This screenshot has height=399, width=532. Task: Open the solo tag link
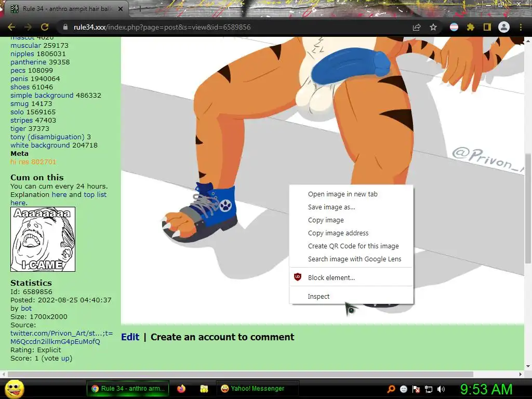(17, 112)
